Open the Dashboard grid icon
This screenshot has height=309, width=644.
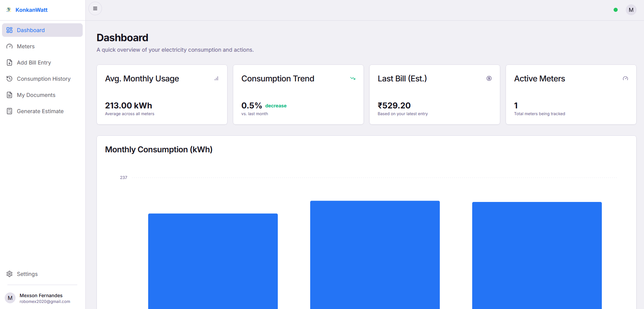click(x=9, y=30)
